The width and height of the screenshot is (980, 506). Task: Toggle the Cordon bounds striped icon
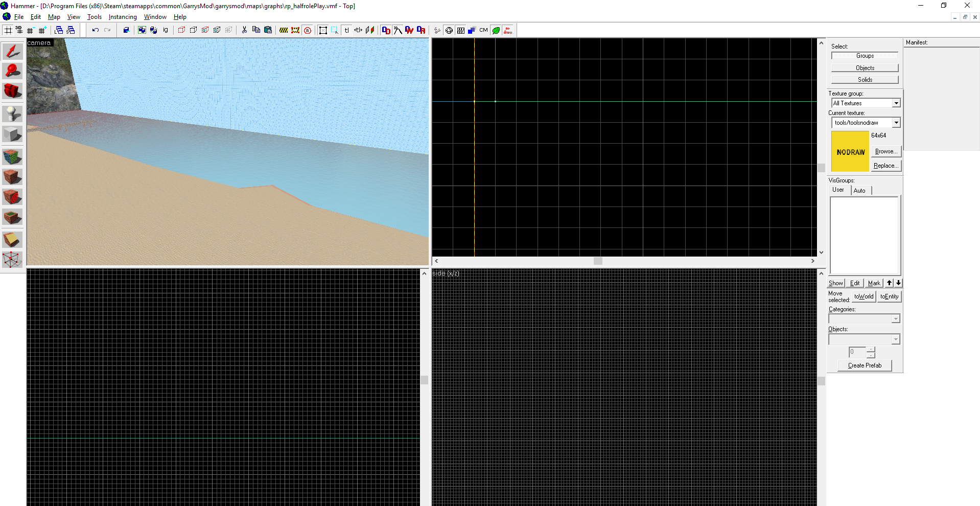click(284, 30)
